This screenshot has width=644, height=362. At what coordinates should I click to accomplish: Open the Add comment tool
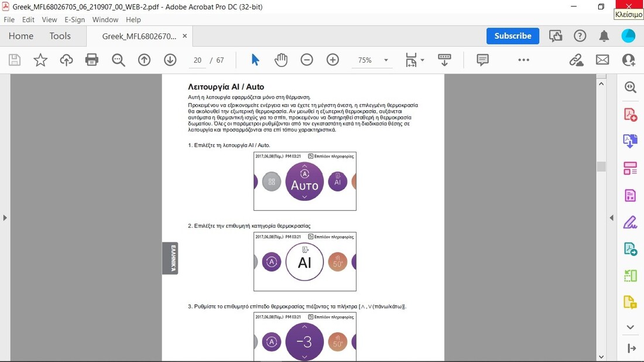click(482, 60)
